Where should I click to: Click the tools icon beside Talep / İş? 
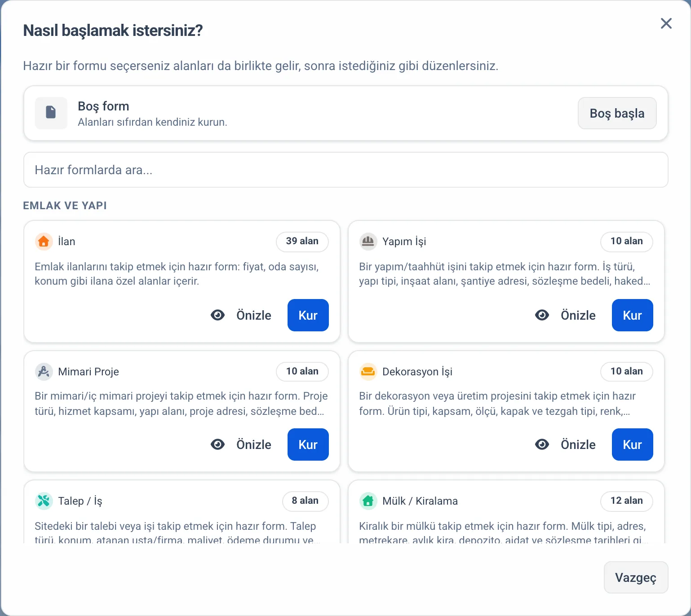44,501
